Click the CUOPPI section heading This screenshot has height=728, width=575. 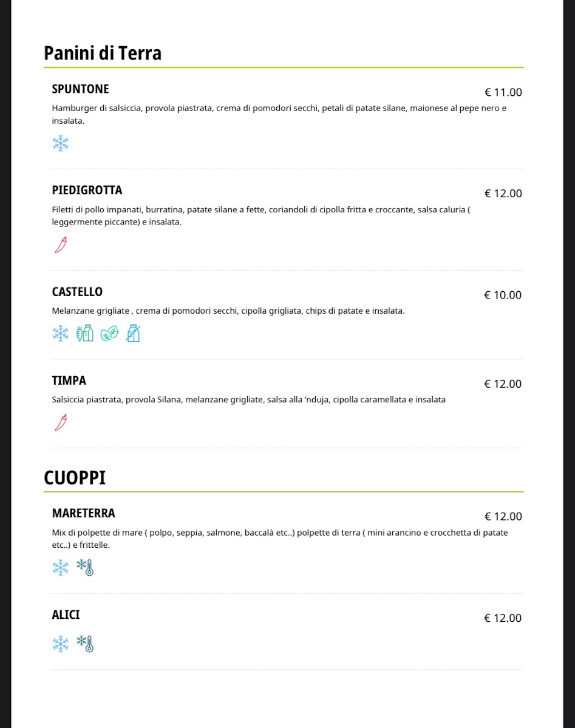coord(75,478)
